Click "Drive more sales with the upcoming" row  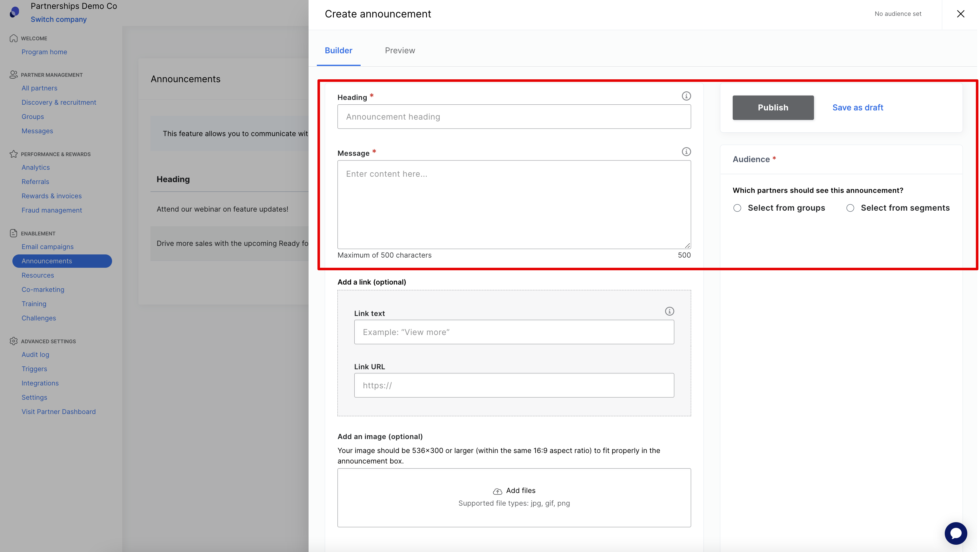click(x=230, y=243)
